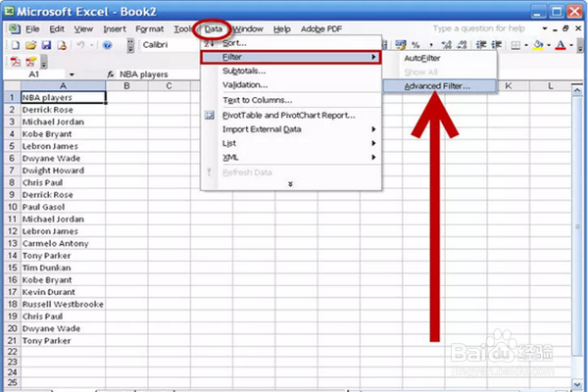The image size is (588, 392).
Task: Open the Insert menu
Action: click(x=115, y=28)
